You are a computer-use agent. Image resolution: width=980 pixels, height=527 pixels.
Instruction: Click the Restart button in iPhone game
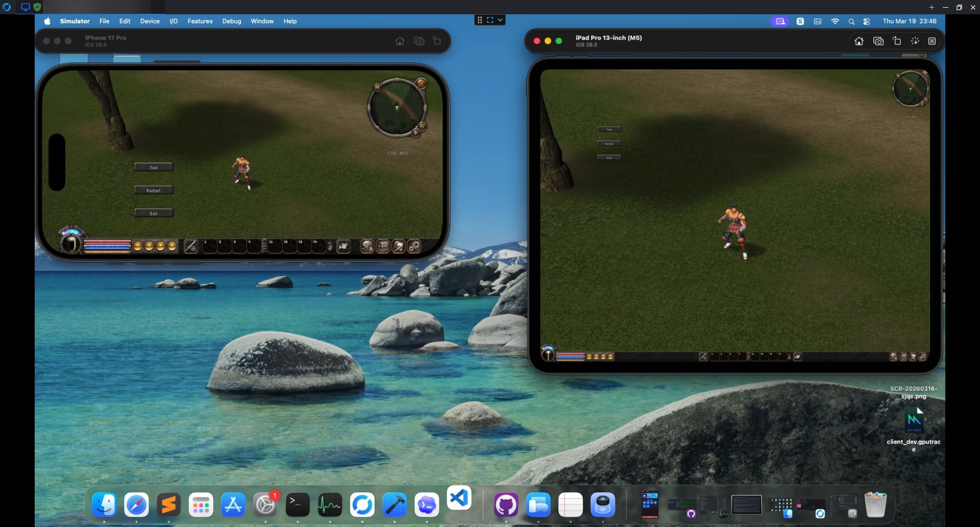tap(154, 190)
